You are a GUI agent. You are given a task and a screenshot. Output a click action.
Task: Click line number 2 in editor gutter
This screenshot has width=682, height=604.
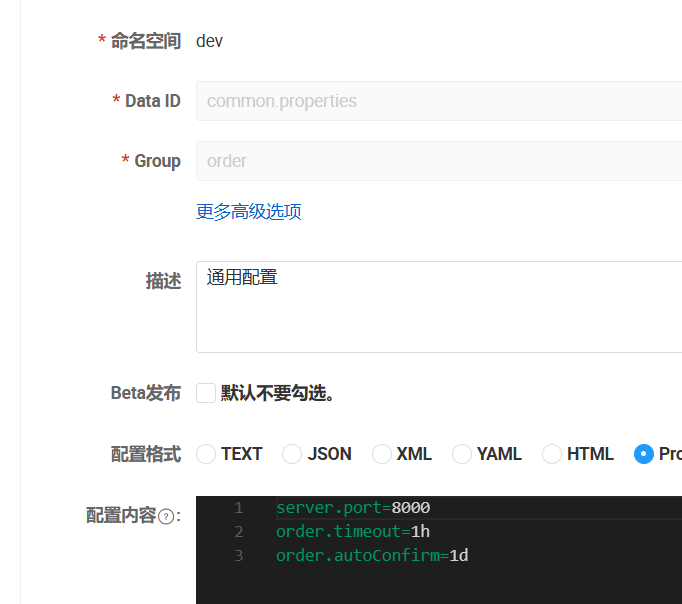[x=238, y=532]
